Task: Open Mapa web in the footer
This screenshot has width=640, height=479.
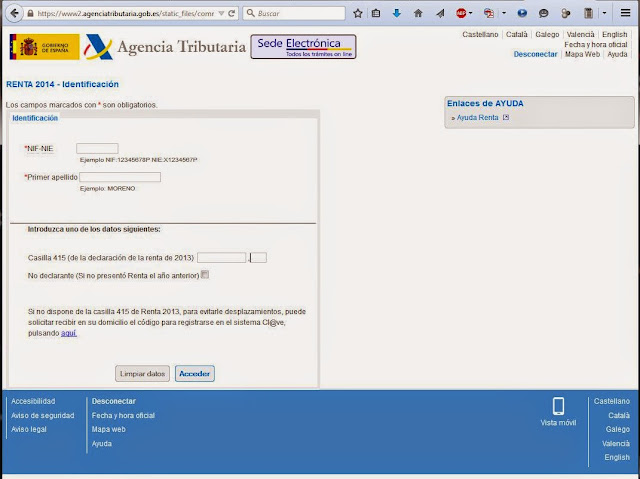Action: (x=109, y=429)
